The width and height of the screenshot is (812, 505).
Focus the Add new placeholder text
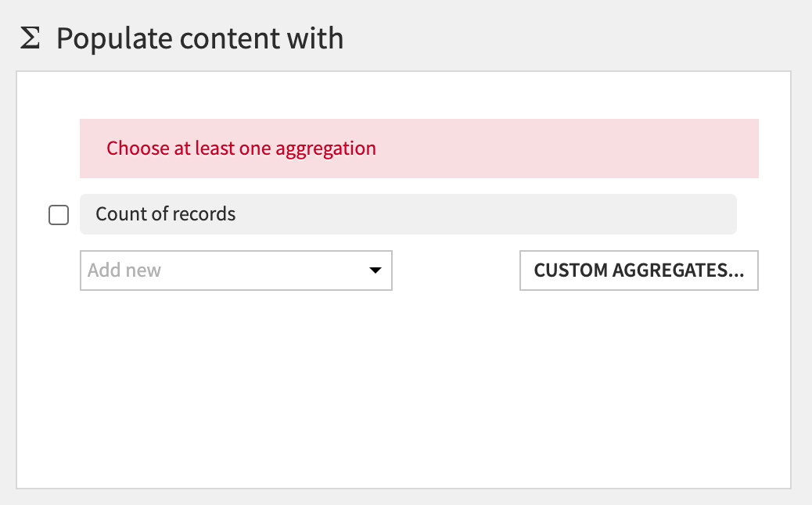(x=124, y=270)
